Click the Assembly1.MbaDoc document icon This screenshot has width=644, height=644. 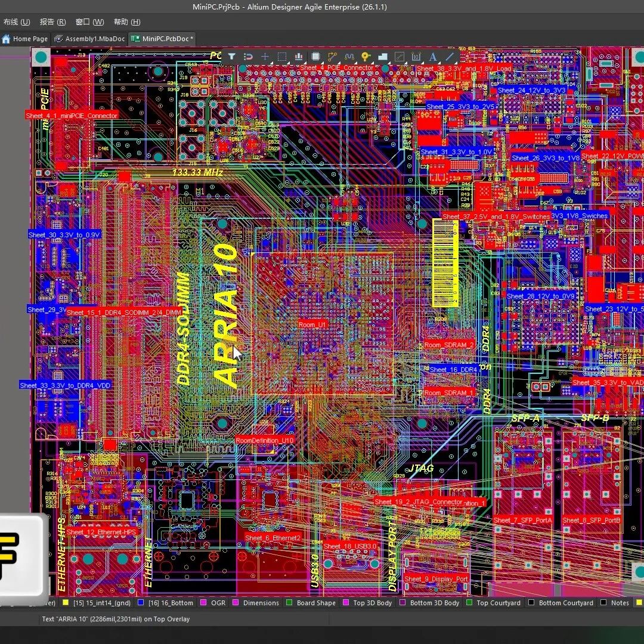(x=58, y=39)
